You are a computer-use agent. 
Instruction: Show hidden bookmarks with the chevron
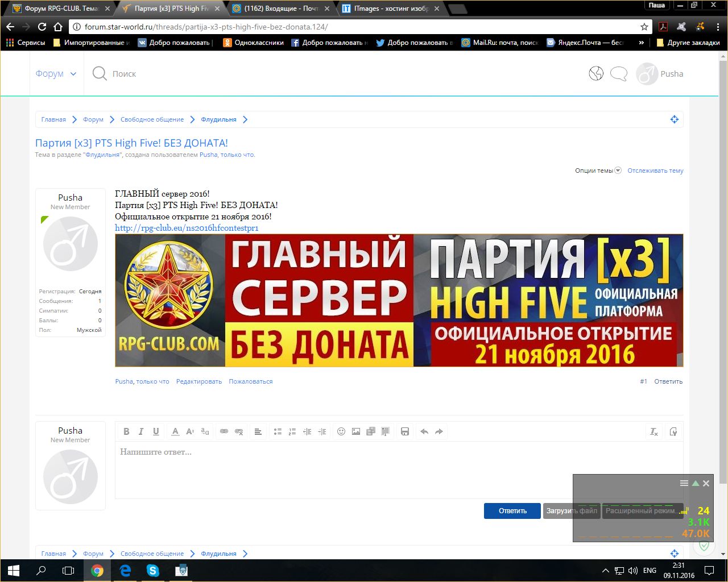click(642, 43)
